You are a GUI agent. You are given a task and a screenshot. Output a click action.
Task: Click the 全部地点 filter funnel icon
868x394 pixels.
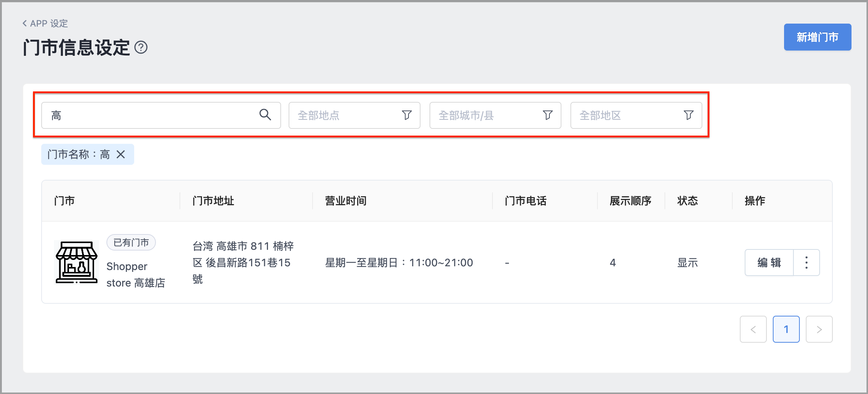click(407, 115)
